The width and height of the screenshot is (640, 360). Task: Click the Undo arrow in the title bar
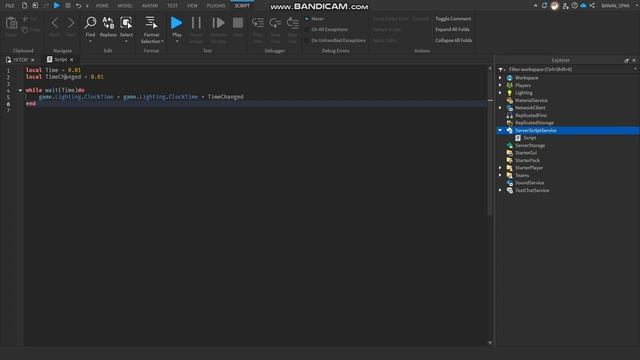pyautogui.click(x=78, y=6)
